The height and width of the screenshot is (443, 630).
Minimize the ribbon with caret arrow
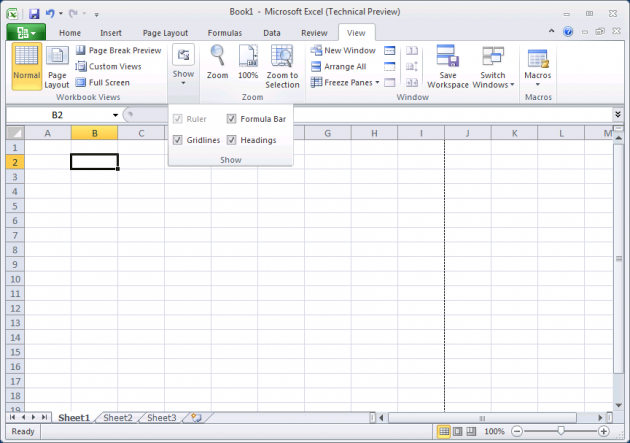(552, 31)
